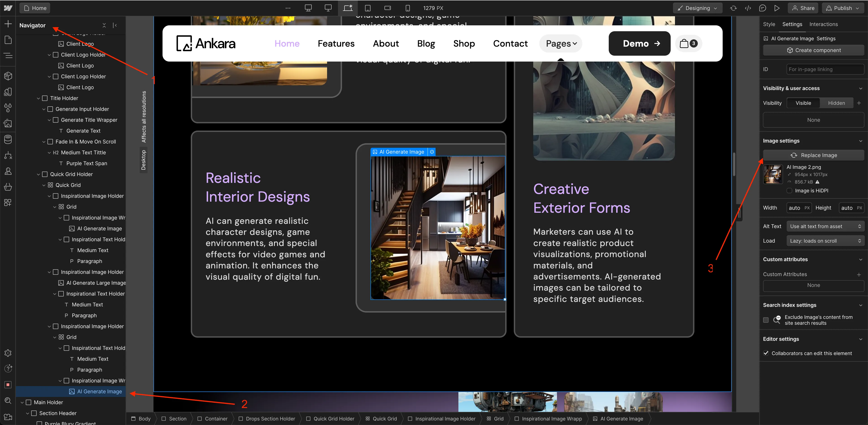Open the CMS database icon
The width and height of the screenshot is (868, 425).
click(x=8, y=139)
